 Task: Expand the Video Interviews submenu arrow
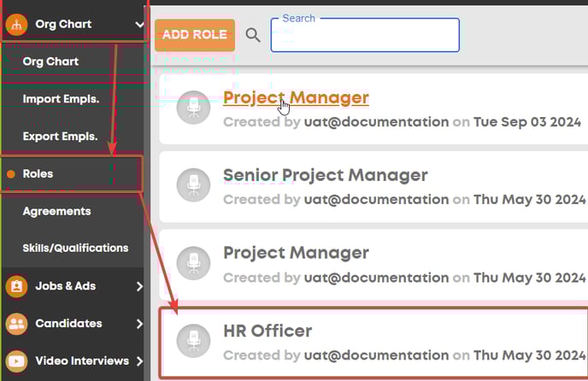point(139,361)
